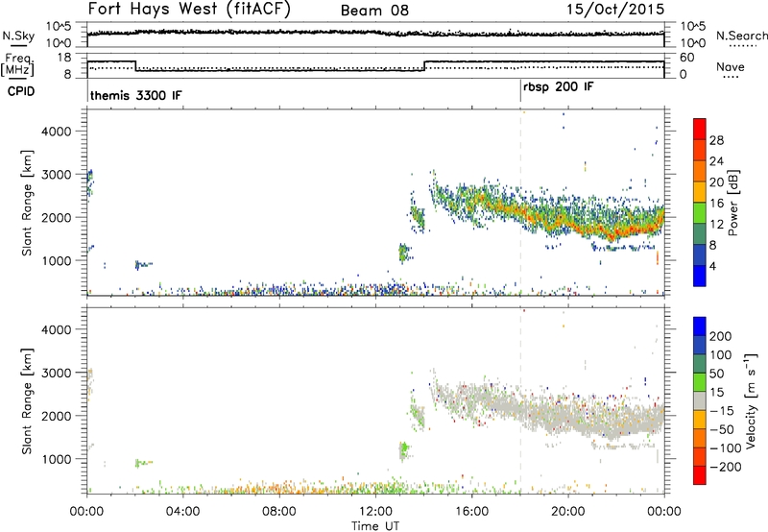
Task: Click the '4000' tick of the power panel
Action: 56,132
